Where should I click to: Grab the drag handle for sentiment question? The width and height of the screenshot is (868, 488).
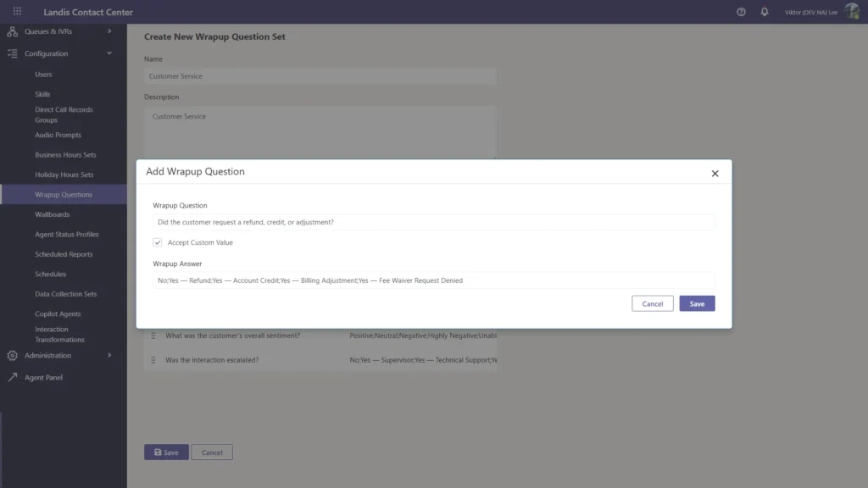(x=153, y=335)
